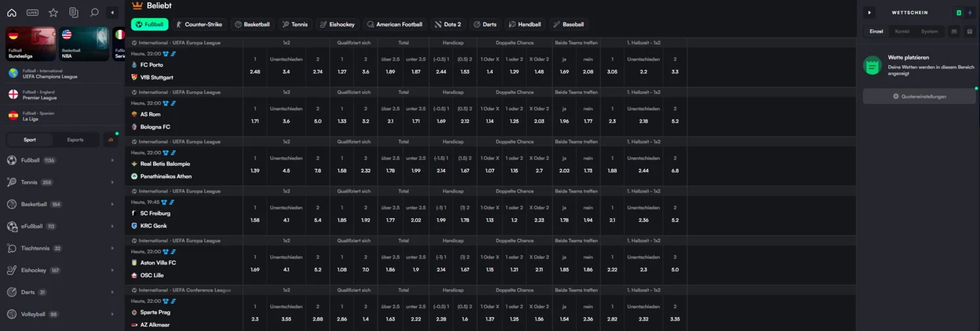Bet 1.58 on SC Freiburg win
Image resolution: width=980 pixels, height=331 pixels.
pos(255,221)
